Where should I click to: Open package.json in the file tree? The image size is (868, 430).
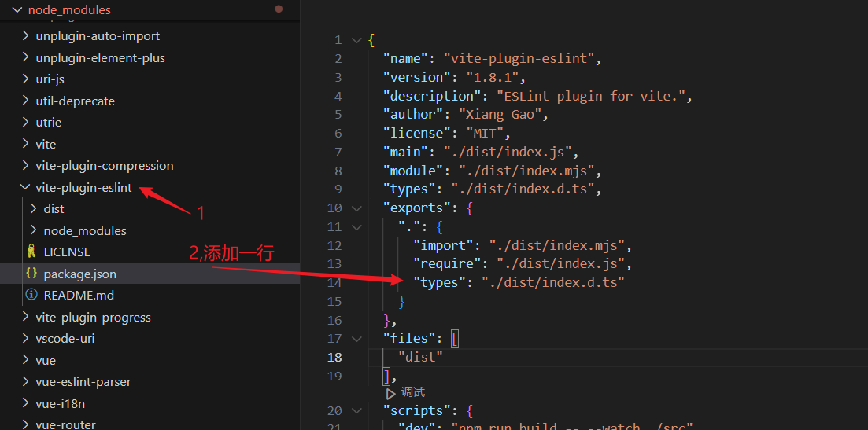79,274
